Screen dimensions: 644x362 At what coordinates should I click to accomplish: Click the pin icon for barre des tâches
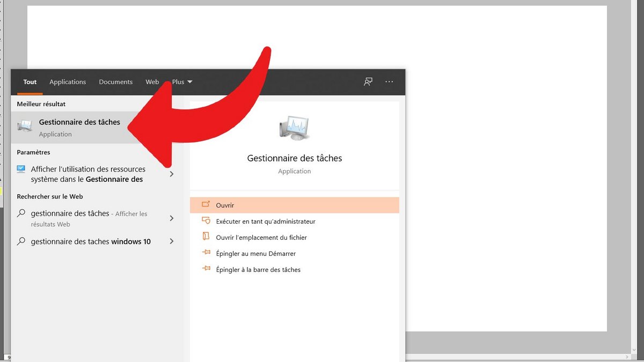pos(206,269)
